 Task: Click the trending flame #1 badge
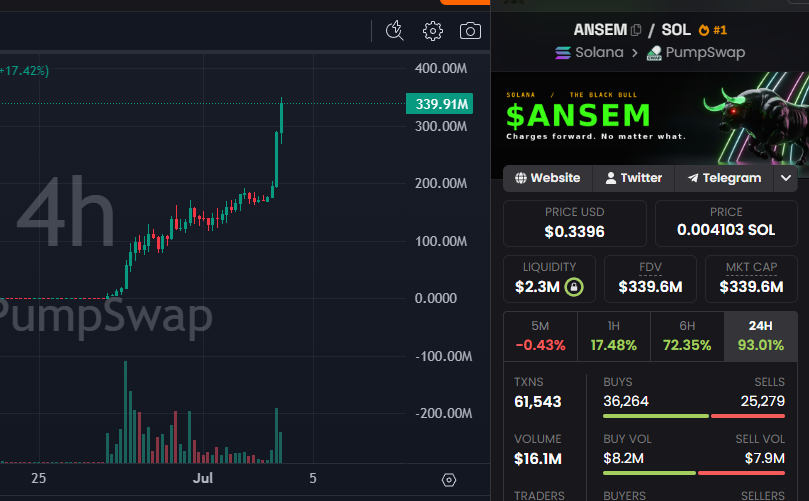[713, 30]
